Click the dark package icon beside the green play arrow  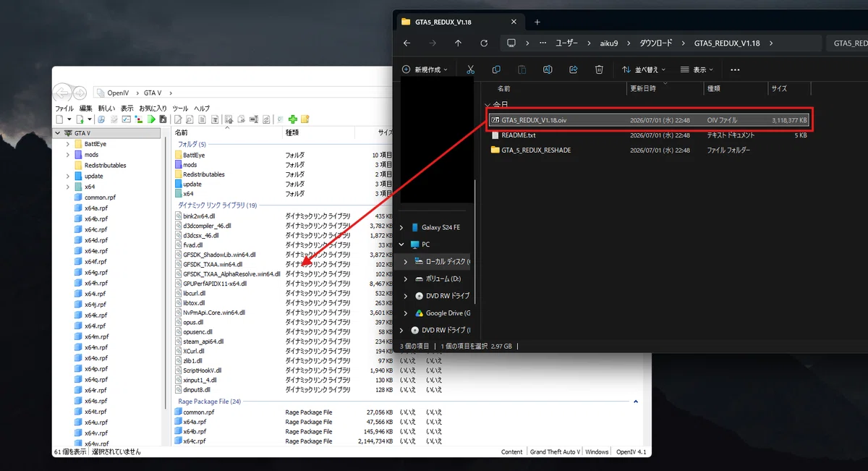(x=163, y=119)
